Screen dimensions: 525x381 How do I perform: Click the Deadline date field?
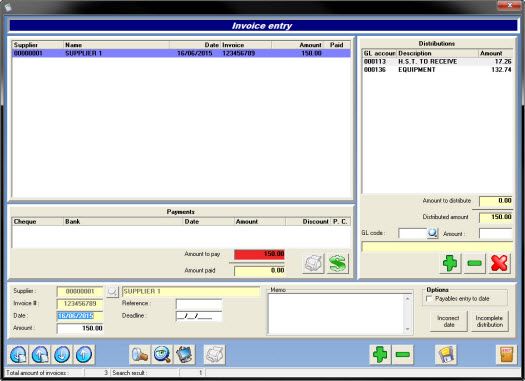click(199, 316)
